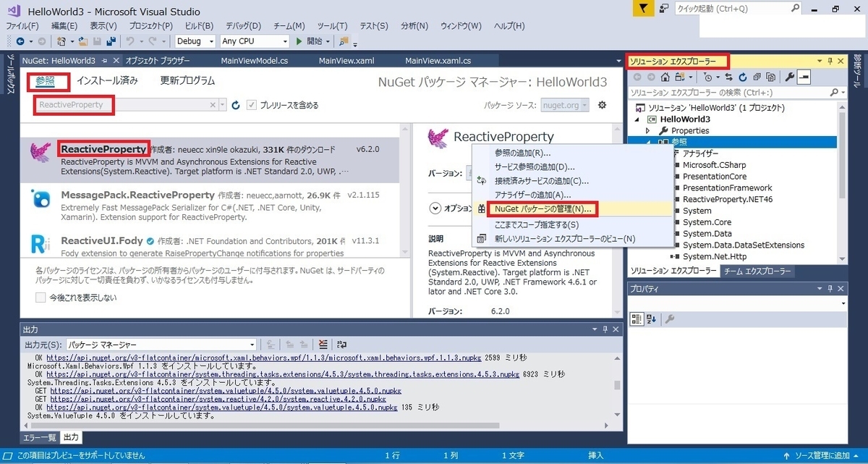Open the Any CPU platform dropdown
Image resolution: width=868 pixels, height=464 pixels.
pos(255,41)
